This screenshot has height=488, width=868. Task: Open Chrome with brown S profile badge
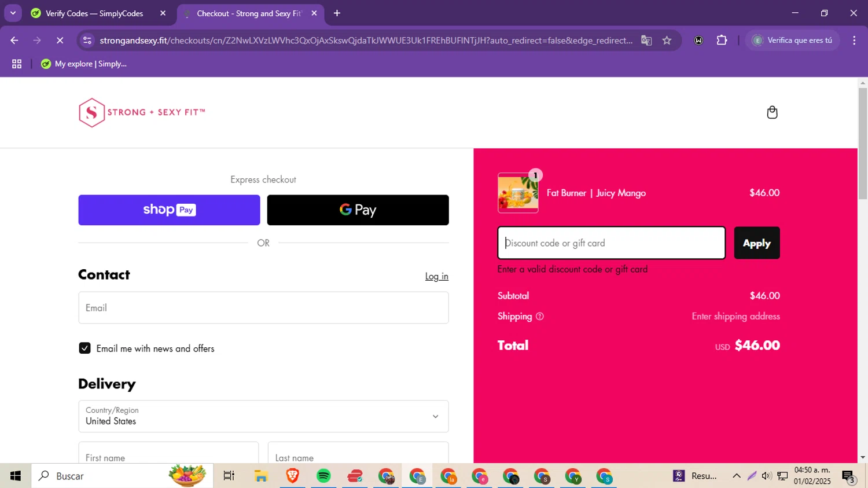(542, 476)
